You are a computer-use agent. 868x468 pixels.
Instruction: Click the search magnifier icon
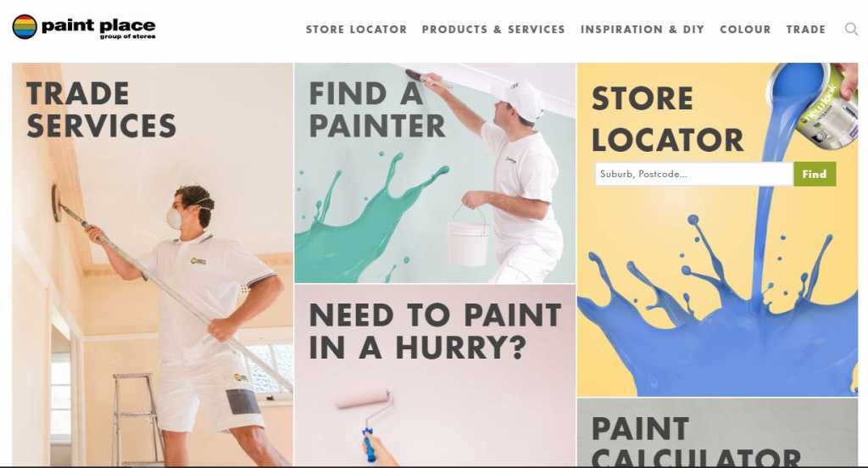851,29
